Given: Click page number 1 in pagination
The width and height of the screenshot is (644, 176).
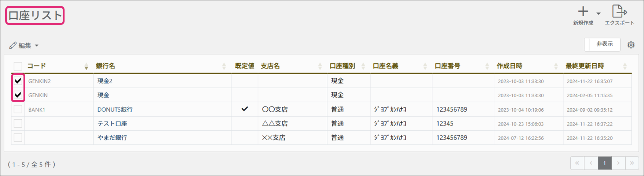Looking at the screenshot, I should point(604,163).
